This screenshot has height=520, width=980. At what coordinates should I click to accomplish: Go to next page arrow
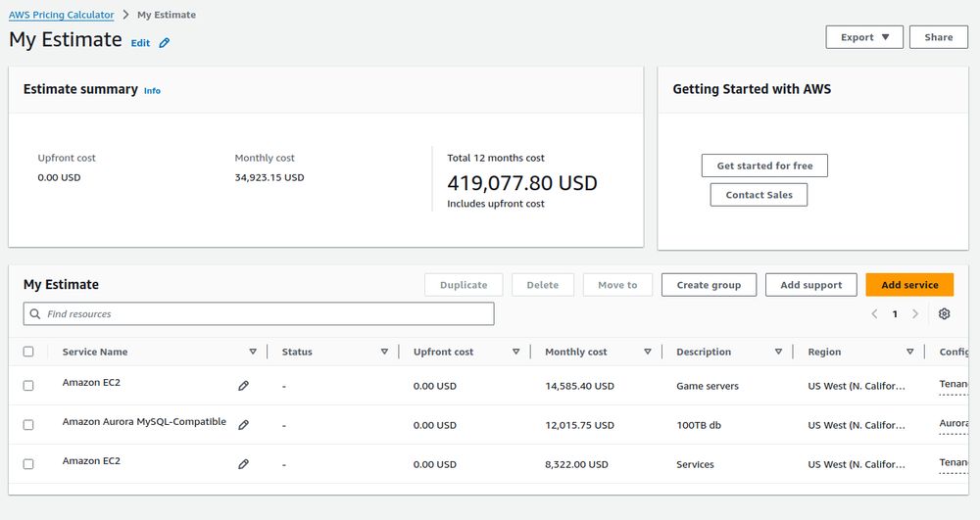915,314
